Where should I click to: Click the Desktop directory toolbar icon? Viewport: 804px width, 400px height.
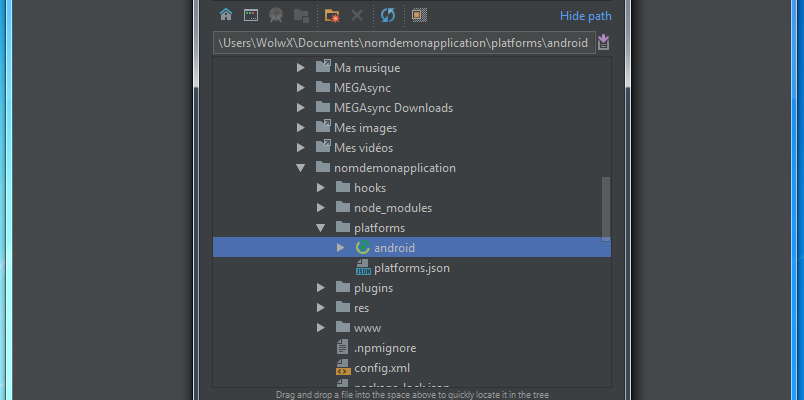coord(251,15)
